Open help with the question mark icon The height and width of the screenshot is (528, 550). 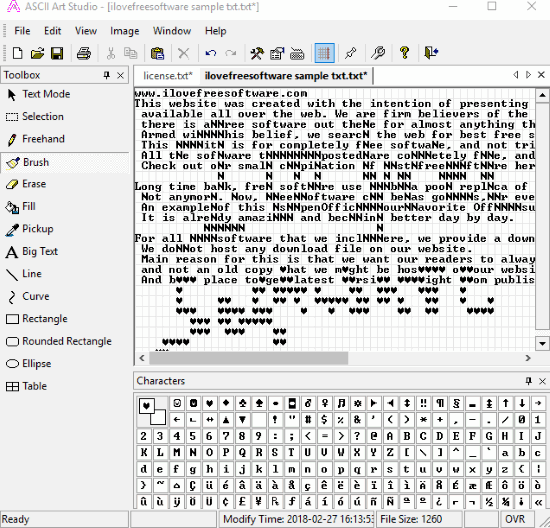(x=404, y=53)
